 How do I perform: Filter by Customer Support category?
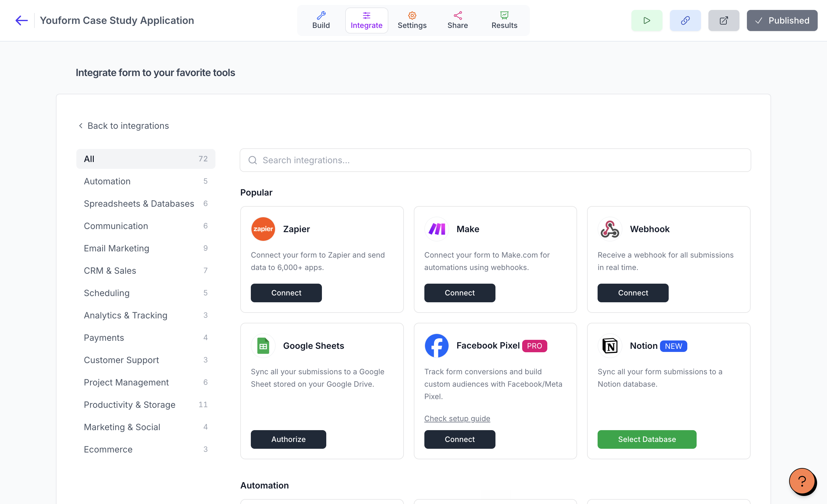(x=146, y=360)
